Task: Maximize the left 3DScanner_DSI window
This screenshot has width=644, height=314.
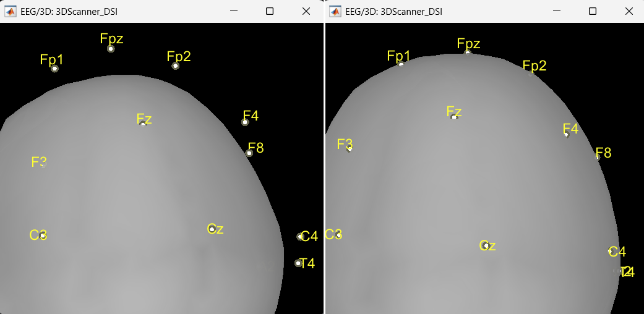Action: (x=270, y=11)
